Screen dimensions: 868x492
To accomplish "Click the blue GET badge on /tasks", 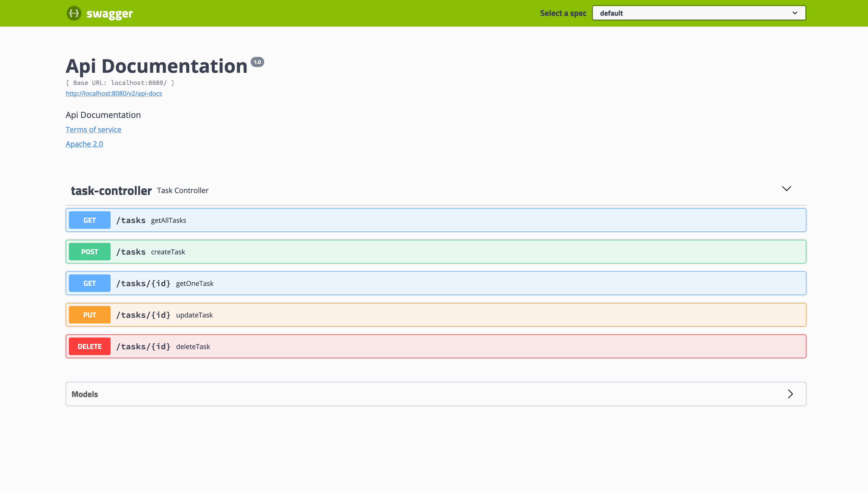I will click(89, 220).
